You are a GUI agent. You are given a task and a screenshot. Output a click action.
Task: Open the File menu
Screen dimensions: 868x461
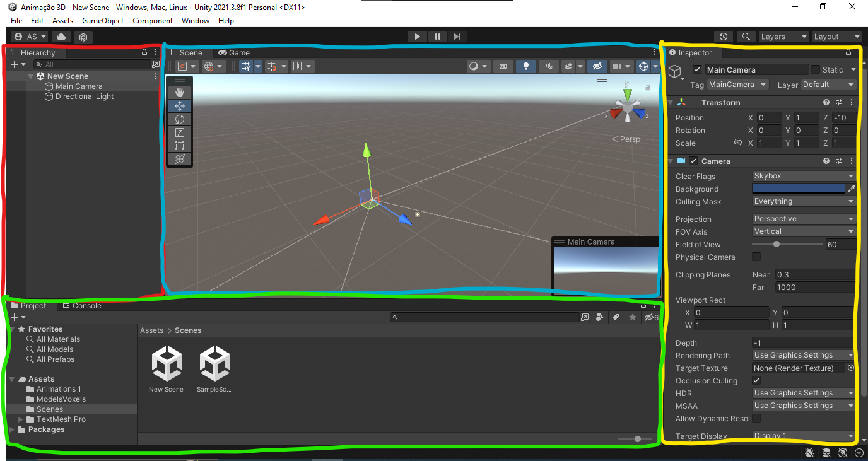click(x=16, y=21)
